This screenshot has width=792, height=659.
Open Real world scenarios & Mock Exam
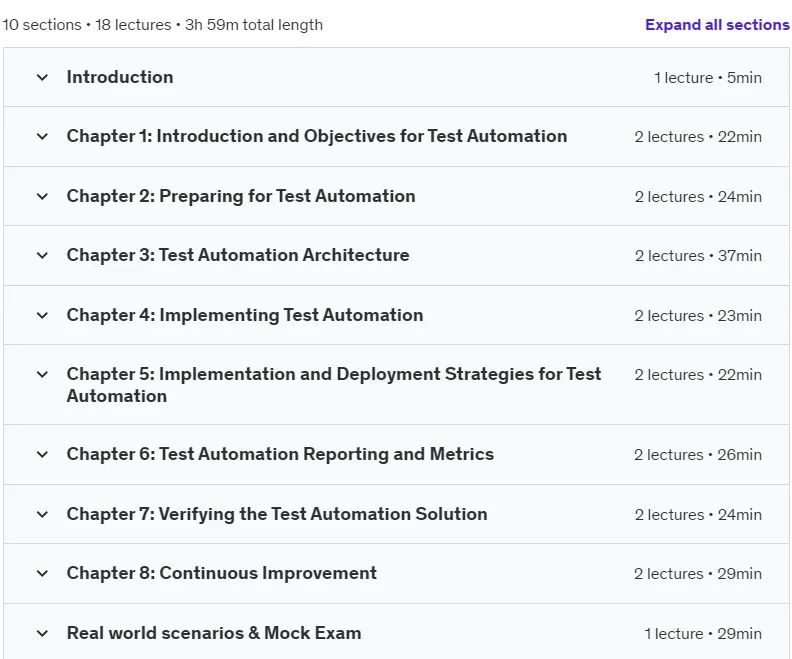pos(214,633)
